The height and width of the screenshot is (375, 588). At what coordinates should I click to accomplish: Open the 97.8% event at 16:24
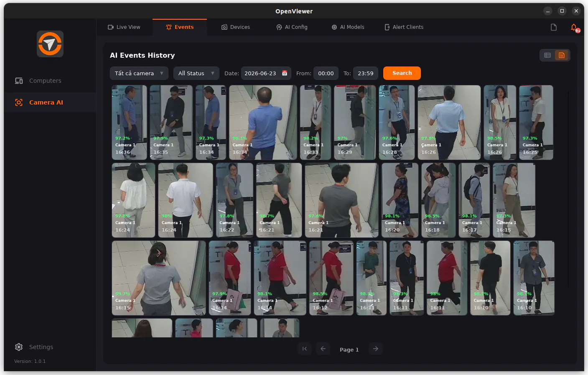tap(134, 200)
